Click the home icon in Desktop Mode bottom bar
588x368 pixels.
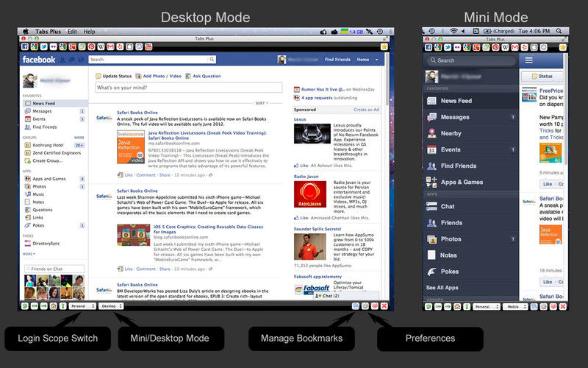coord(53,306)
